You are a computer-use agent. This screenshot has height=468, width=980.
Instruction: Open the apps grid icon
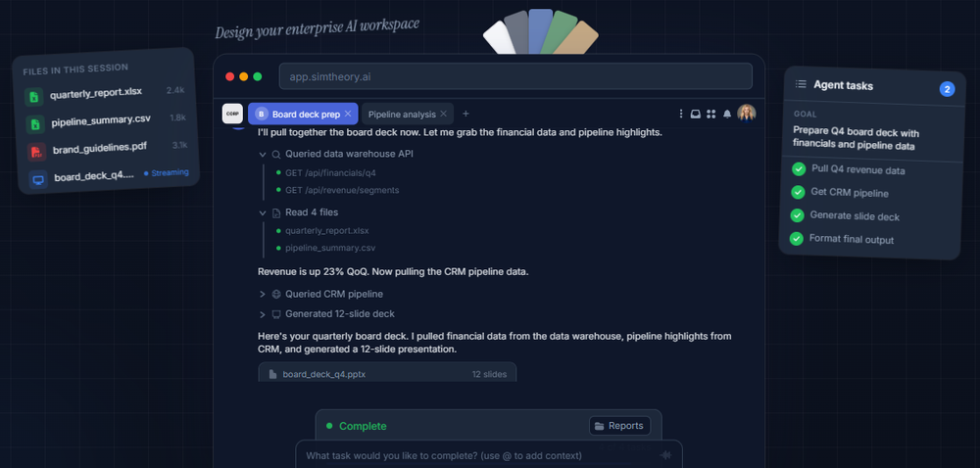[711, 114]
